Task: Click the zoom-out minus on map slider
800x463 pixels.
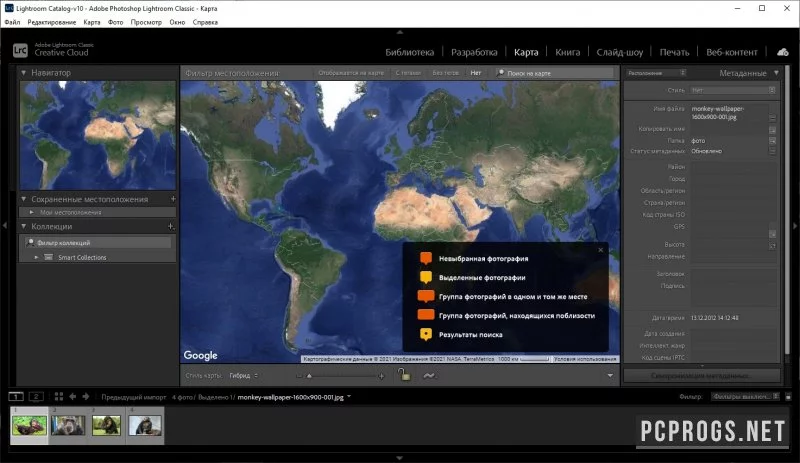Action: tap(299, 376)
